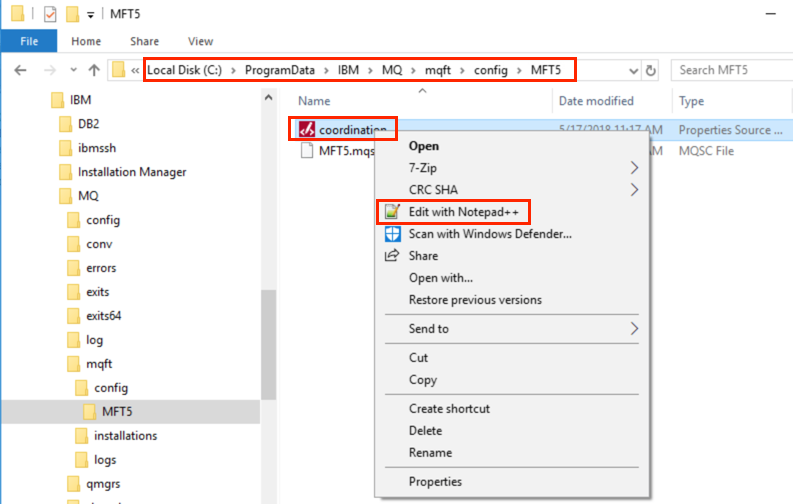
Task: Select Scan with Windows Defender
Action: [x=490, y=234]
